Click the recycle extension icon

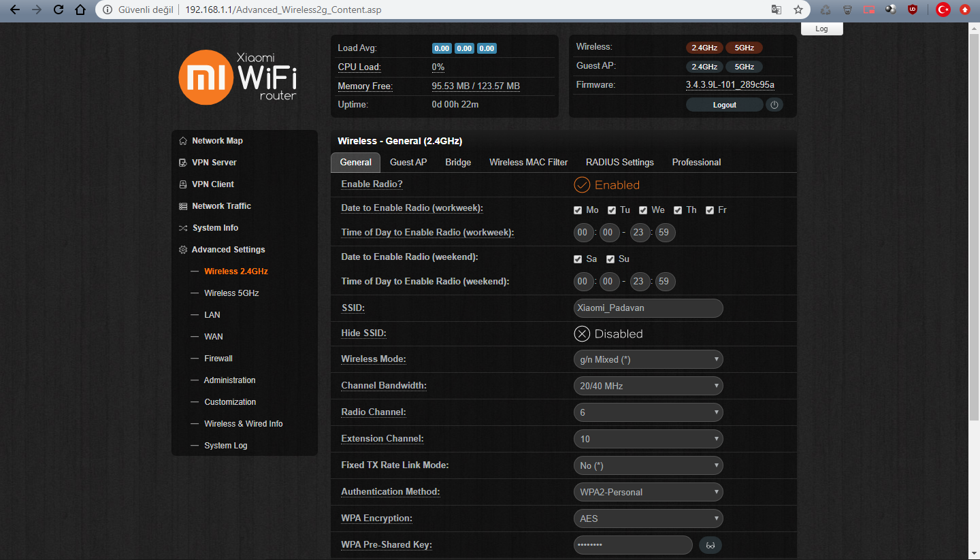pyautogui.click(x=826, y=10)
